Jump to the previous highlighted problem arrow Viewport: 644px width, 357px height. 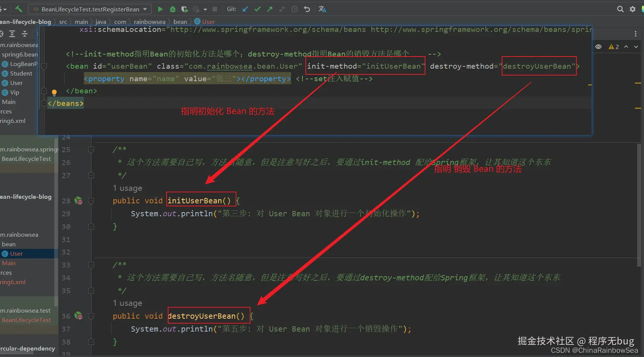(x=626, y=47)
